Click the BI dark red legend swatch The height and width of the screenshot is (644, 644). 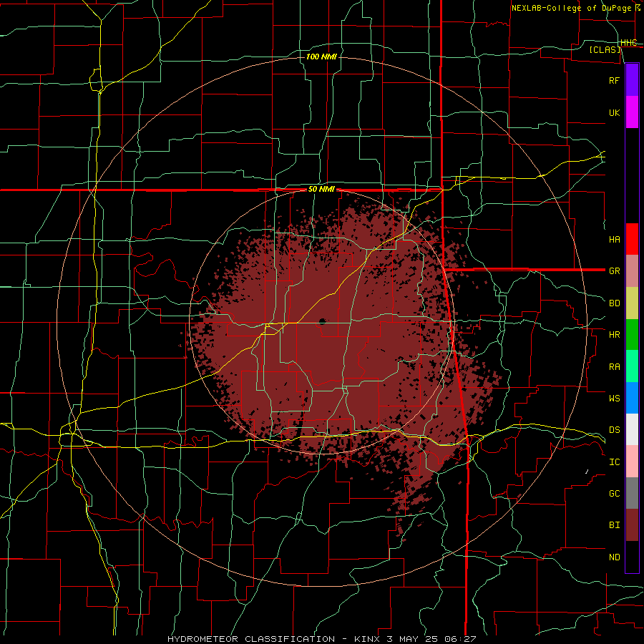[x=632, y=525]
